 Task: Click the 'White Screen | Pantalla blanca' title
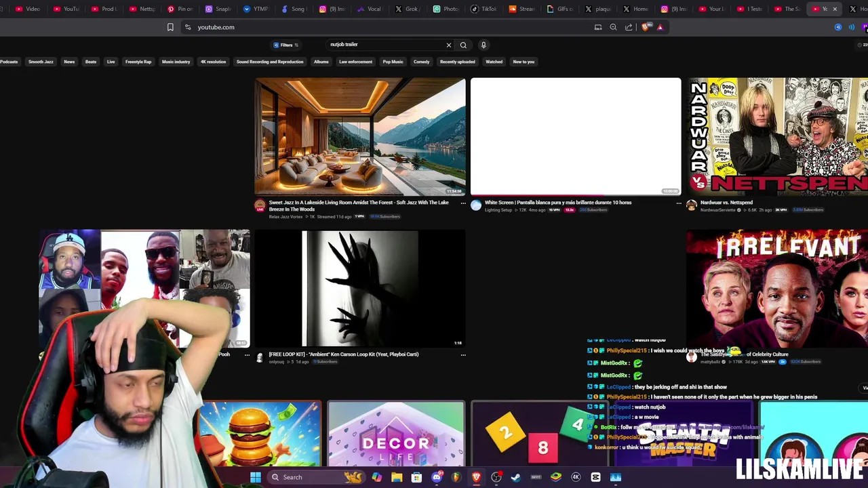pyautogui.click(x=558, y=202)
